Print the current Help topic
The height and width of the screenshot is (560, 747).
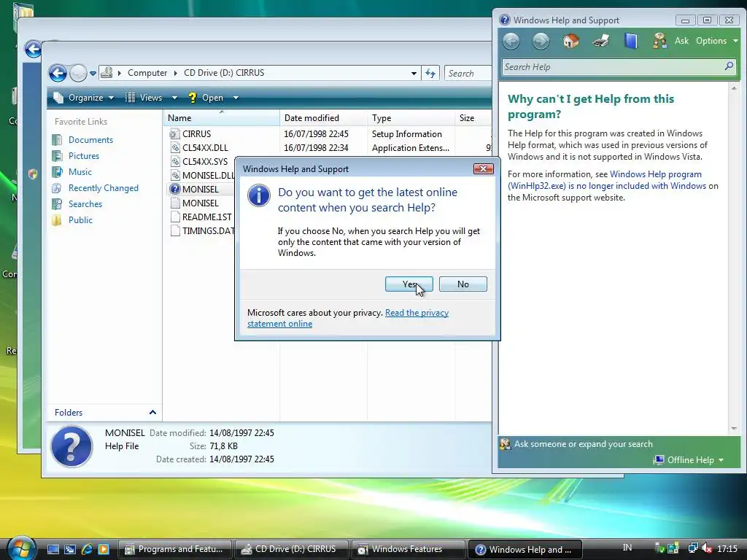(x=601, y=41)
